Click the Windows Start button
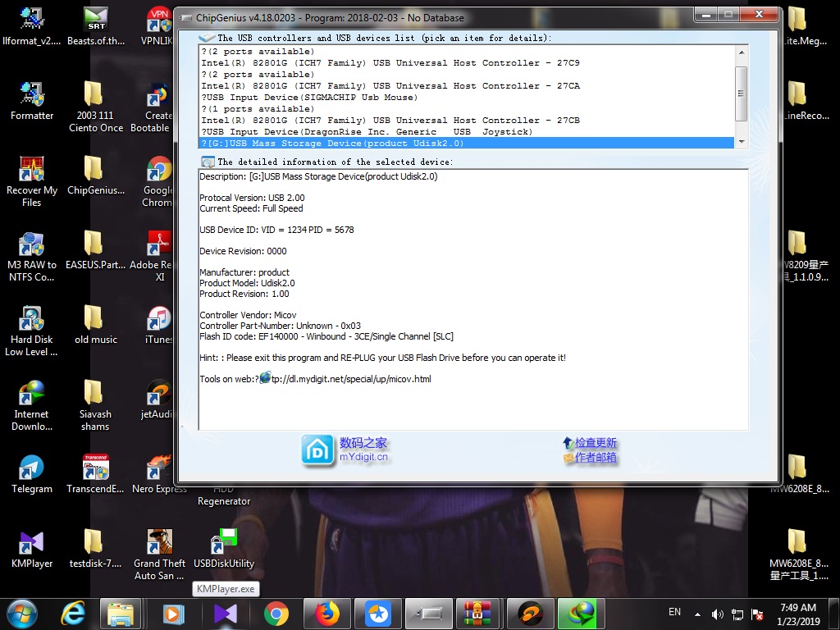The width and height of the screenshot is (840, 630). point(22,614)
